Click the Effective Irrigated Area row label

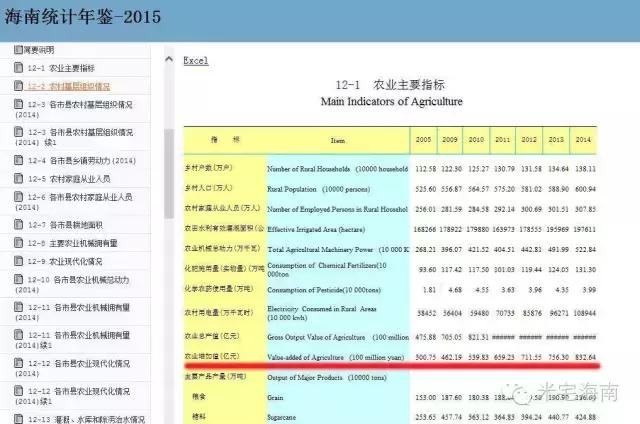316,229
